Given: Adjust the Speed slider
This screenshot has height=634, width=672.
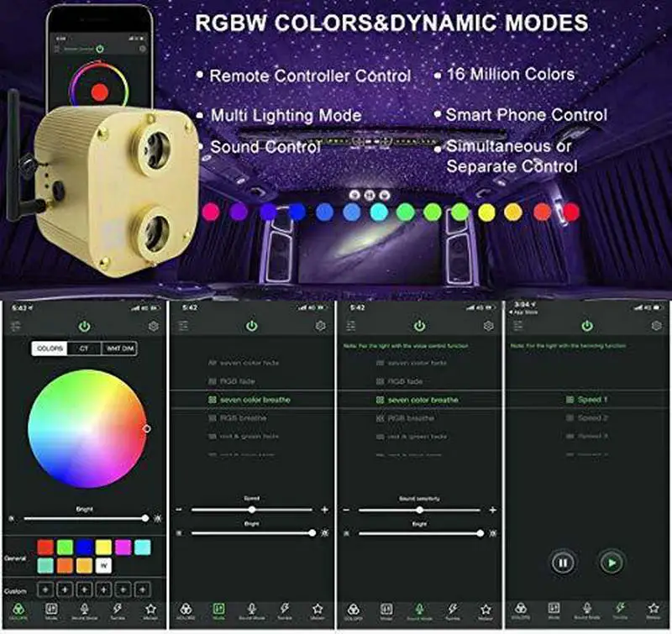Looking at the screenshot, I should 251,510.
